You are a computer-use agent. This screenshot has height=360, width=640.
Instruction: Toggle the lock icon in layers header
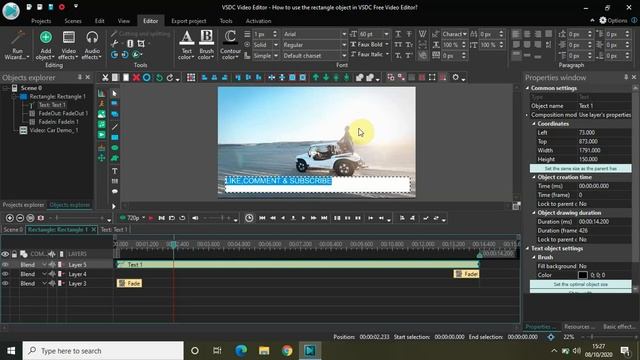click(14, 254)
